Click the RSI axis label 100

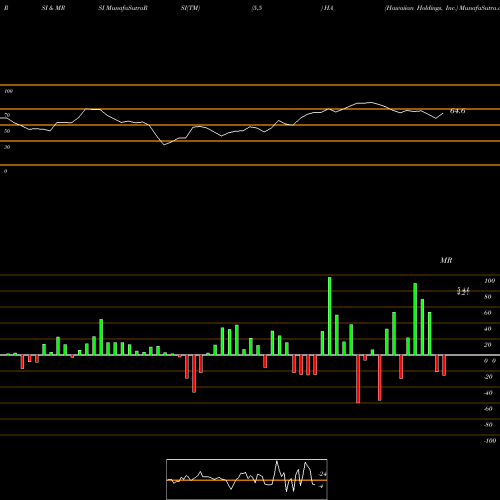(9, 91)
